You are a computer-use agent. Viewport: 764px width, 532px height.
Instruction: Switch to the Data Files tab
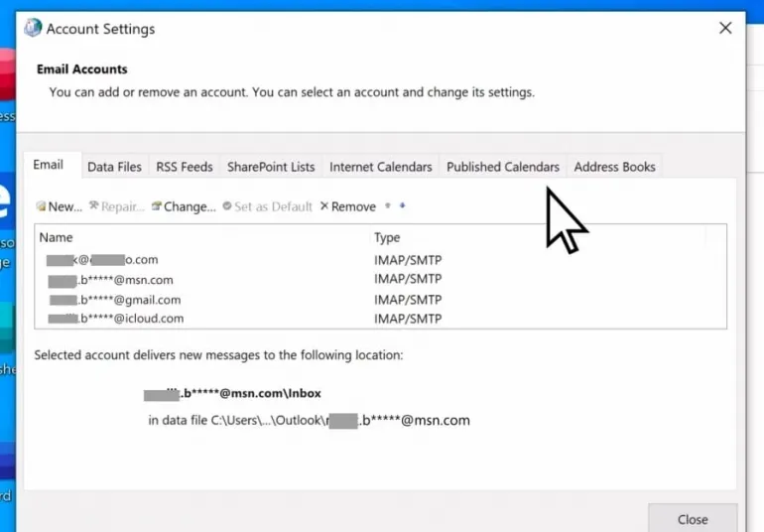114,167
